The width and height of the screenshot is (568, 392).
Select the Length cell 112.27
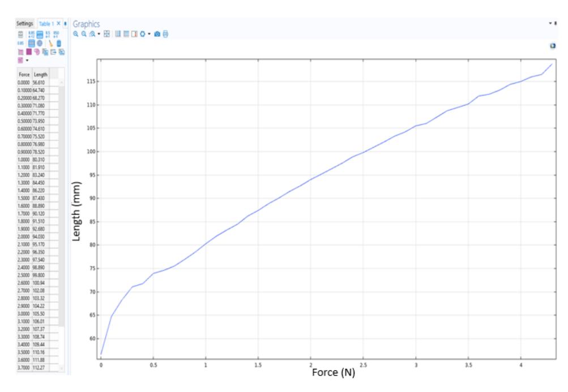click(x=41, y=368)
